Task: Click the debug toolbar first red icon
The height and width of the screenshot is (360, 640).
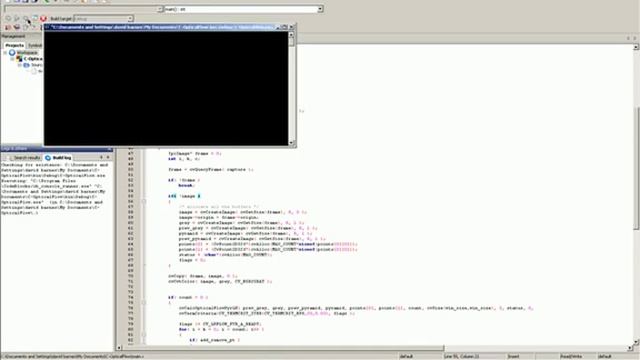Action: click(x=8, y=27)
